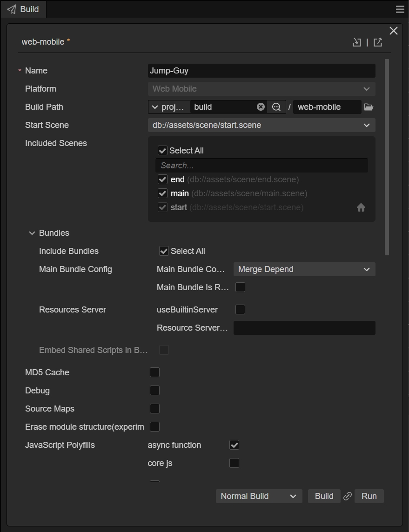The image size is (409, 532).
Task: Click the export build config icon
Action: tap(378, 42)
